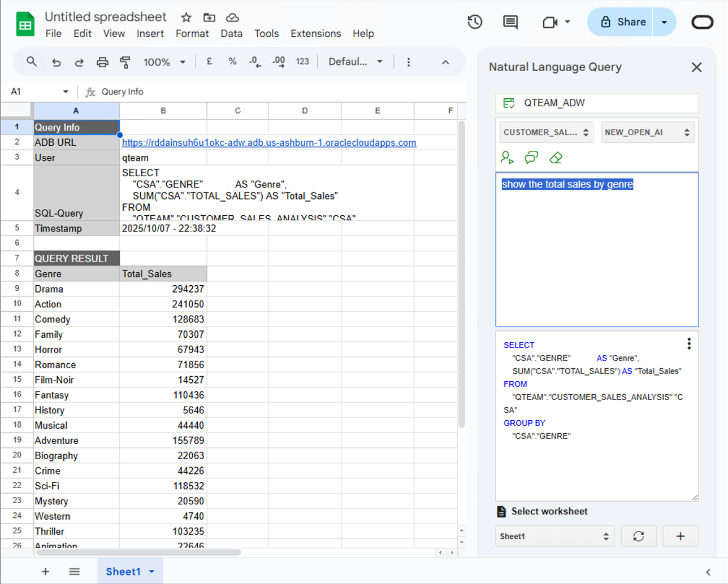Viewport: 728px width, 584px height.
Task: Clear the query text with the eraser icon
Action: [x=555, y=158]
